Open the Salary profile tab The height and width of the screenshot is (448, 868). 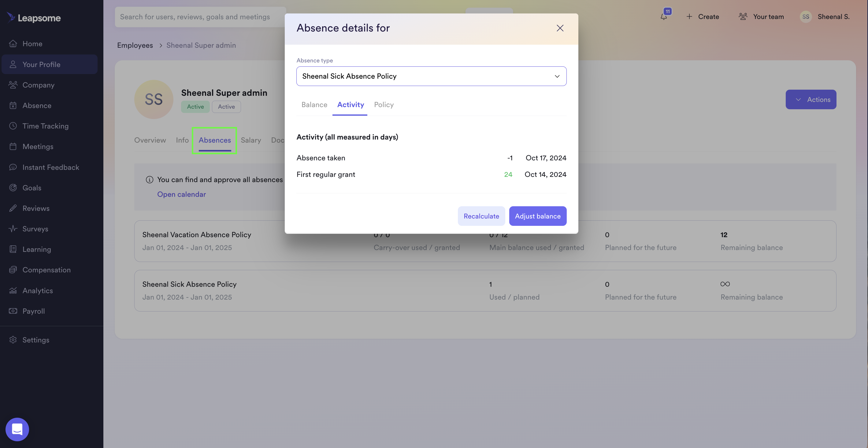tap(251, 140)
